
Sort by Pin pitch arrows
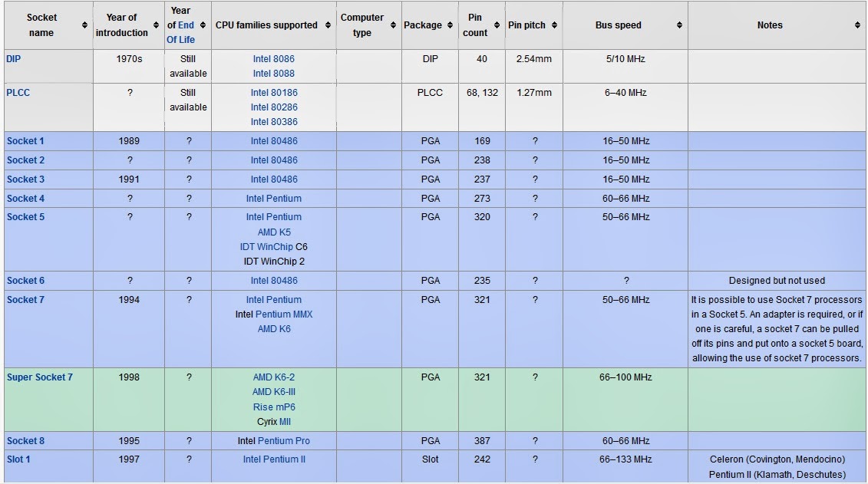coord(554,25)
